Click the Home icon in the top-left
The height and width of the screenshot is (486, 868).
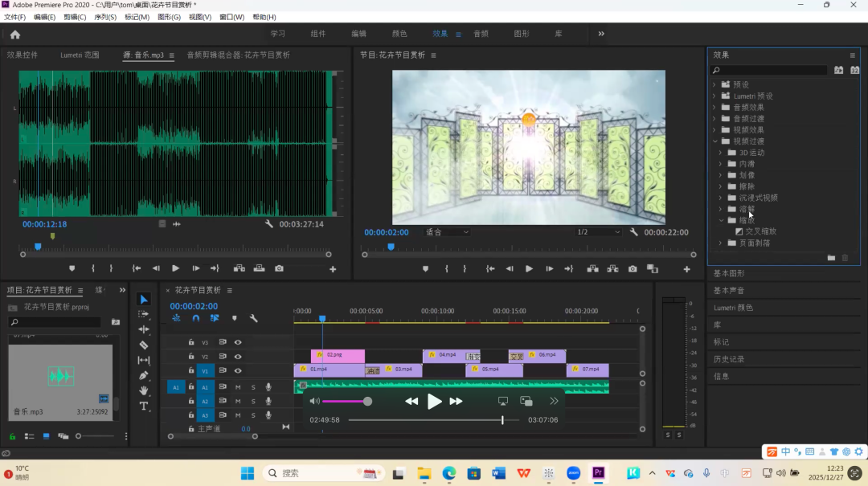point(14,35)
